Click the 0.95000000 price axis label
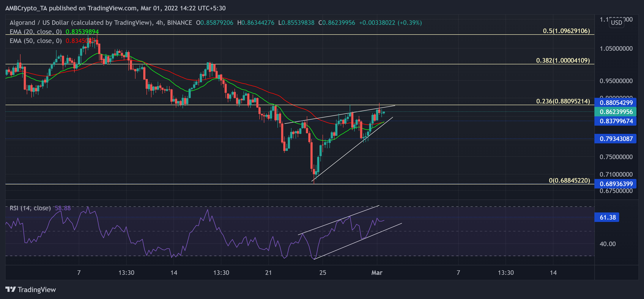The width and height of the screenshot is (644, 299). pyautogui.click(x=616, y=81)
